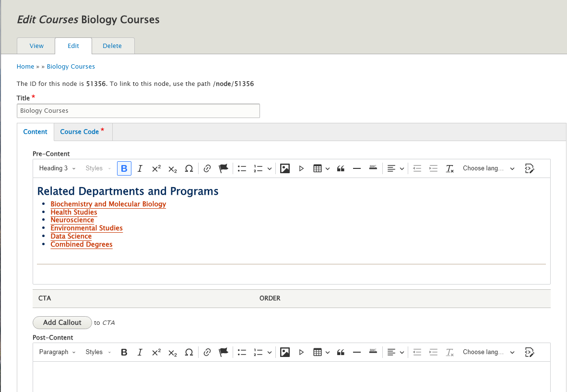Add a block quote in Post-Content editor
Image resolution: width=567 pixels, height=392 pixels.
click(341, 352)
